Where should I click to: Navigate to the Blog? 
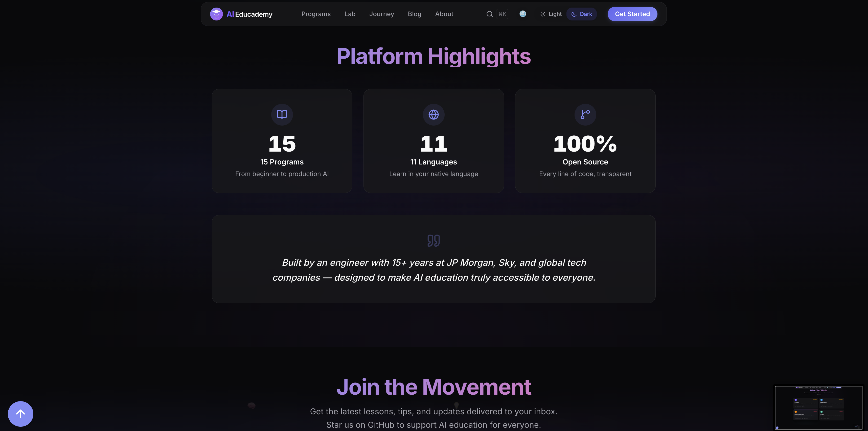coord(415,14)
